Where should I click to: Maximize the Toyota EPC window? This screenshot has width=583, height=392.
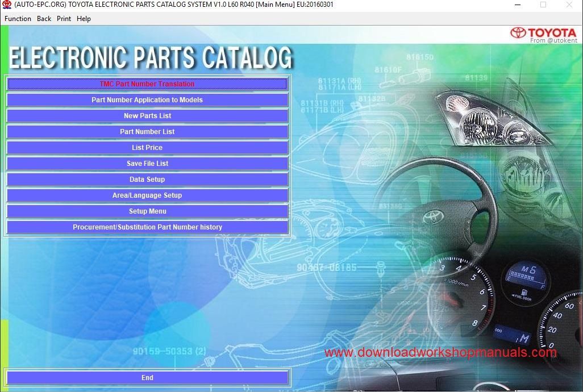point(543,5)
